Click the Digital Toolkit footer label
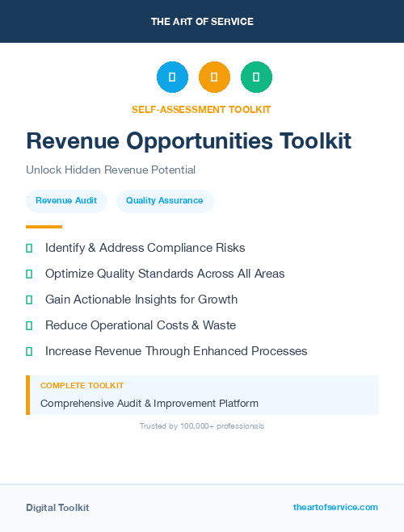404x532 pixels. point(57,508)
